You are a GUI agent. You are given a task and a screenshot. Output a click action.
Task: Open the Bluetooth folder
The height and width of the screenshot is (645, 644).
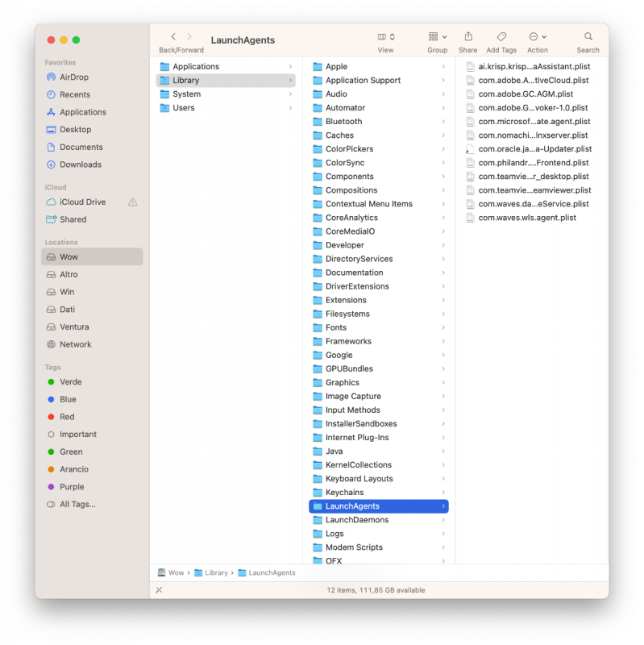tap(378, 122)
